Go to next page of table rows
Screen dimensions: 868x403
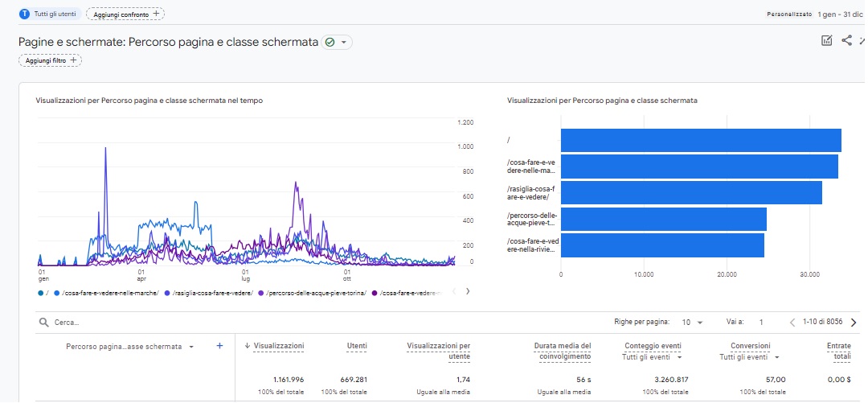point(853,322)
